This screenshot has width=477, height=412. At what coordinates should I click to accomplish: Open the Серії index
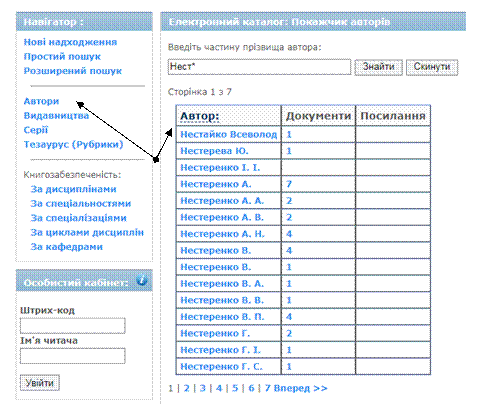coord(36,130)
